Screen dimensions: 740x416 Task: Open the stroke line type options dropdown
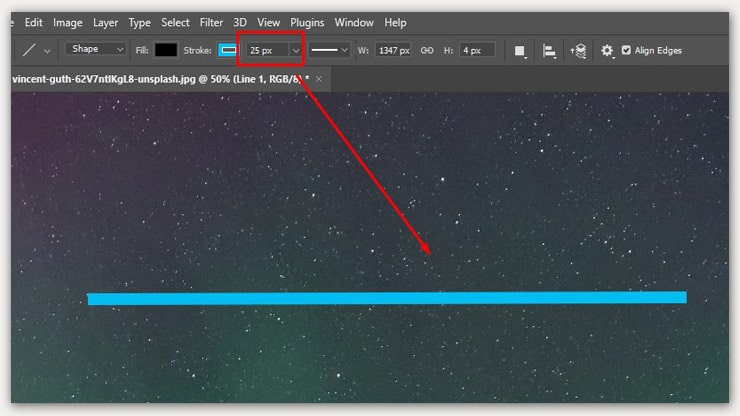pyautogui.click(x=329, y=50)
